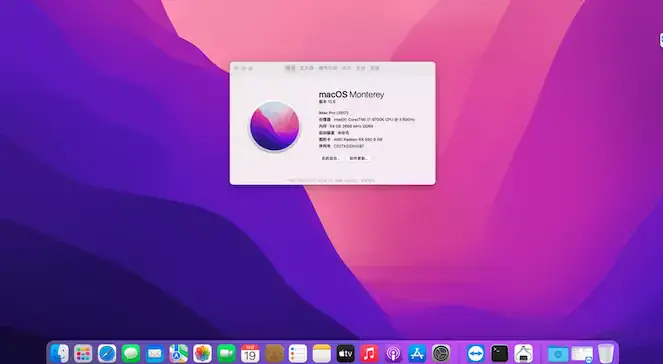Open the blue folder stack in Dock
The image size is (663, 364).
tap(558, 354)
